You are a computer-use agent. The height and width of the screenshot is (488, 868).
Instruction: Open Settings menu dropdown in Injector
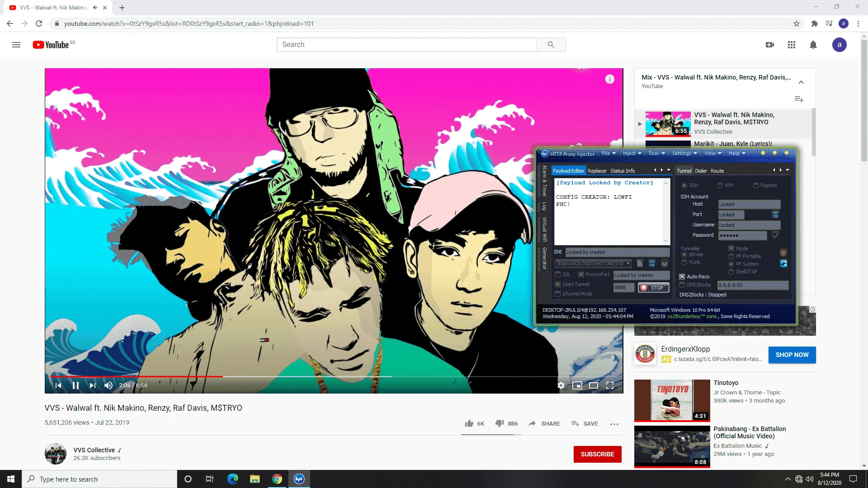[684, 154]
